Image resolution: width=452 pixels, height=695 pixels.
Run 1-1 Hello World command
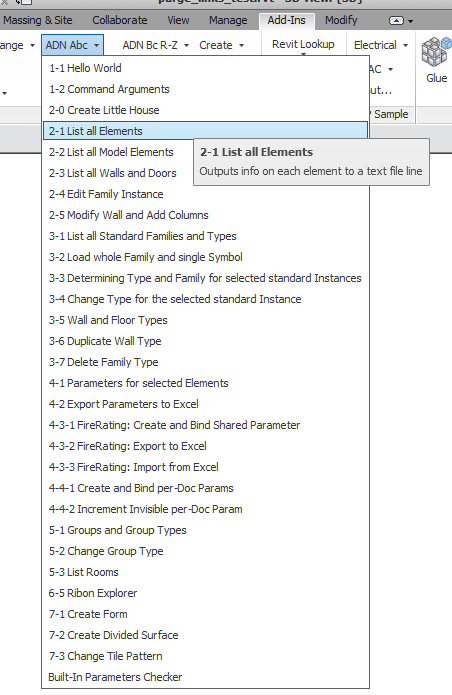pos(206,68)
